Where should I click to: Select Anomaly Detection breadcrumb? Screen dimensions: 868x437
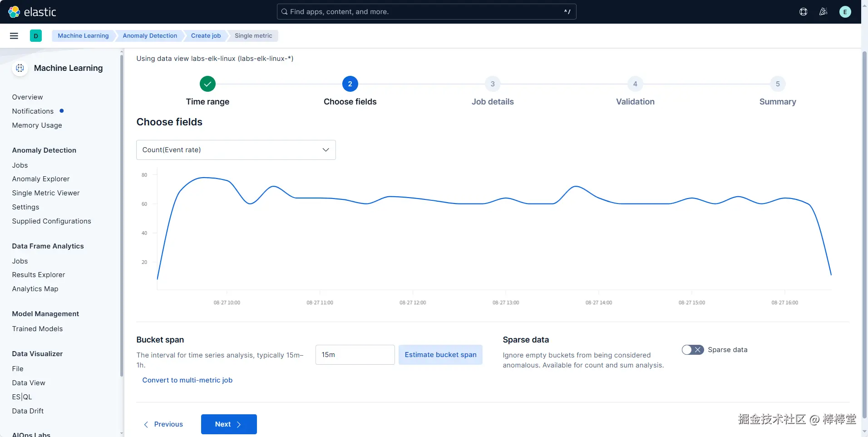pyautogui.click(x=150, y=36)
